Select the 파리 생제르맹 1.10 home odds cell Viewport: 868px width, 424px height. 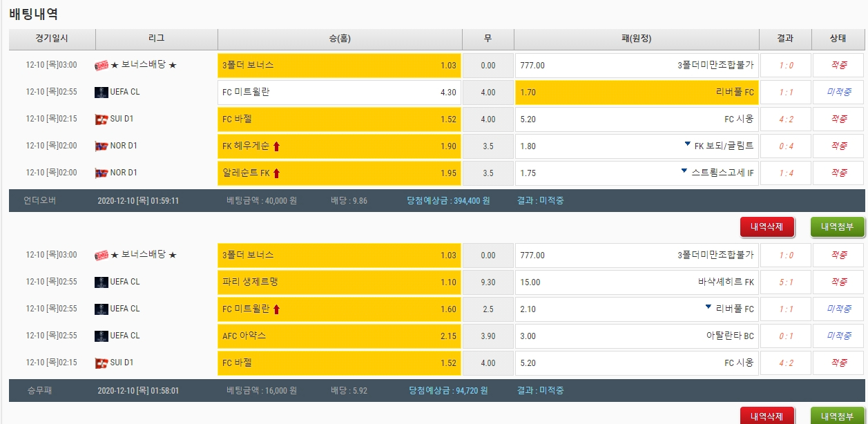tap(339, 282)
